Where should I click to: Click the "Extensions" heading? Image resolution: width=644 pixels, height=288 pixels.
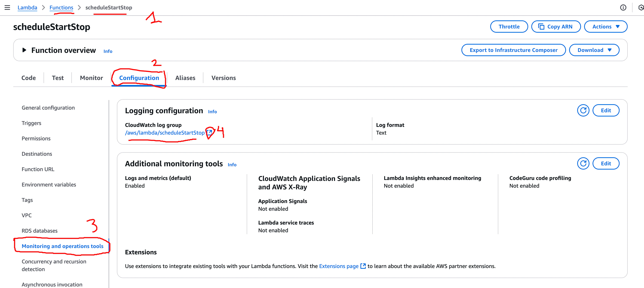click(141, 252)
